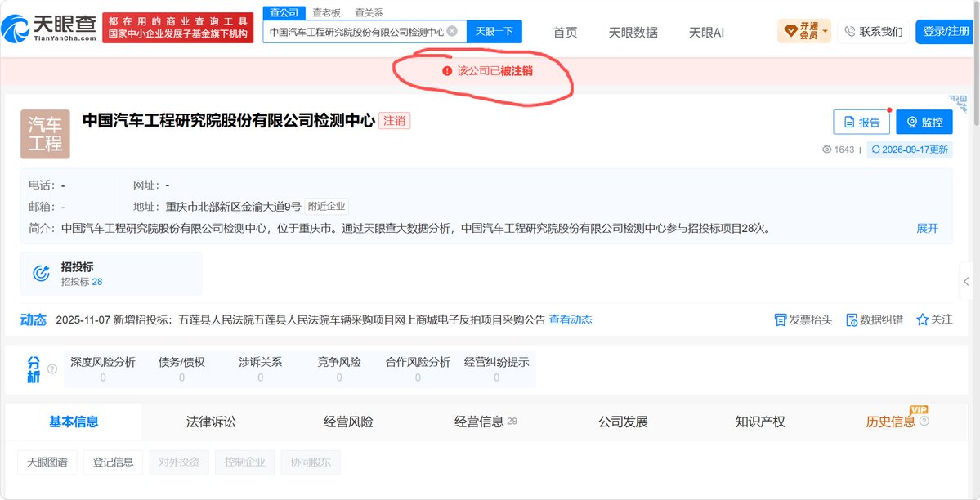The height and width of the screenshot is (500, 980).
Task: Select the 法律诉讼 tab
Action: point(211,422)
